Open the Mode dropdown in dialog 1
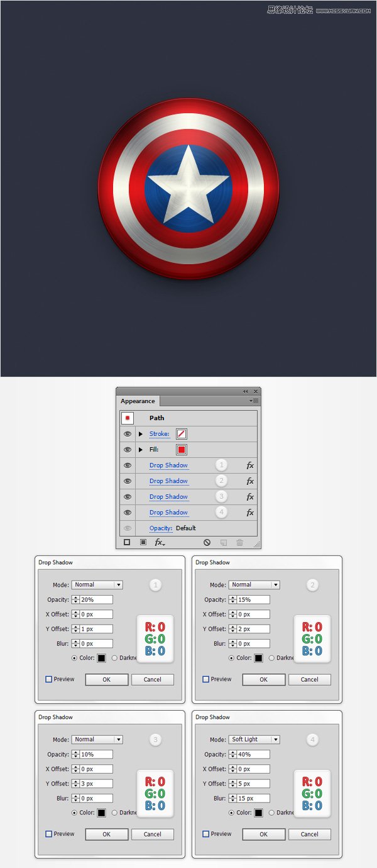 [x=97, y=585]
